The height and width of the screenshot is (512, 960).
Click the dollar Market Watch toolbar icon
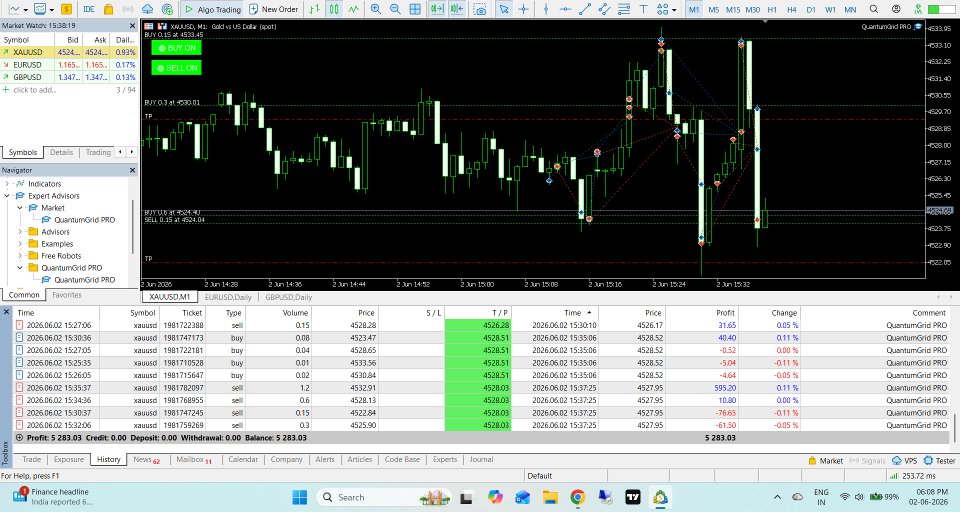(66, 9)
